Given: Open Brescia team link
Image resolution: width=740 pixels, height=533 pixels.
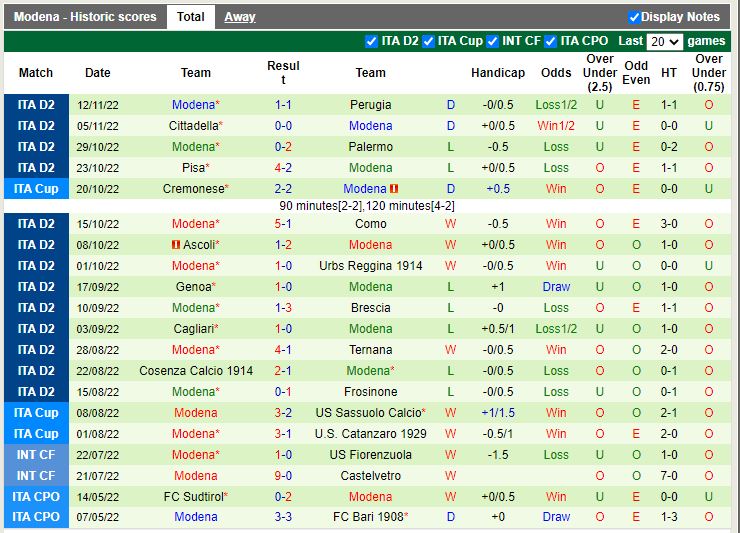Looking at the screenshot, I should (370, 308).
